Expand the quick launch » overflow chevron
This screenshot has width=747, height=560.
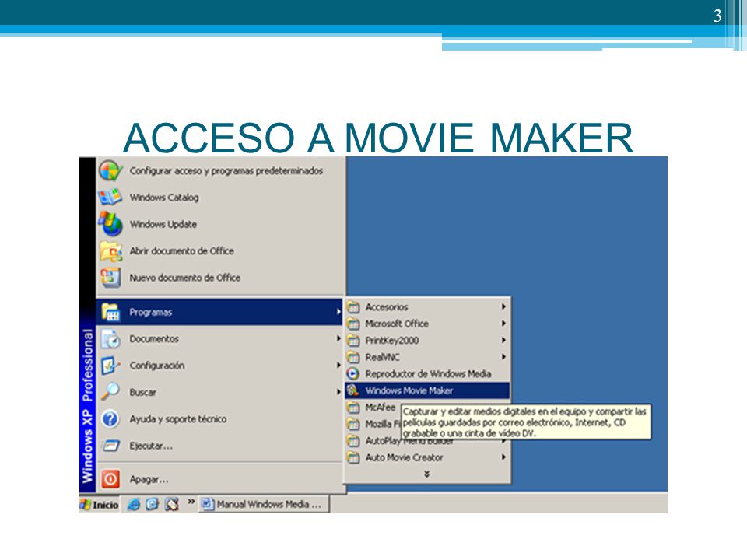pos(191,502)
